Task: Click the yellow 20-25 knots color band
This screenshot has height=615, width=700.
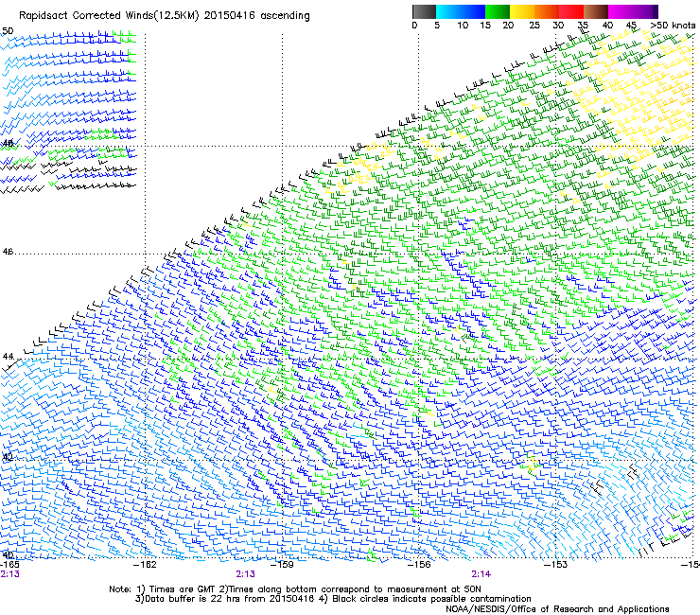Action: tap(522, 11)
